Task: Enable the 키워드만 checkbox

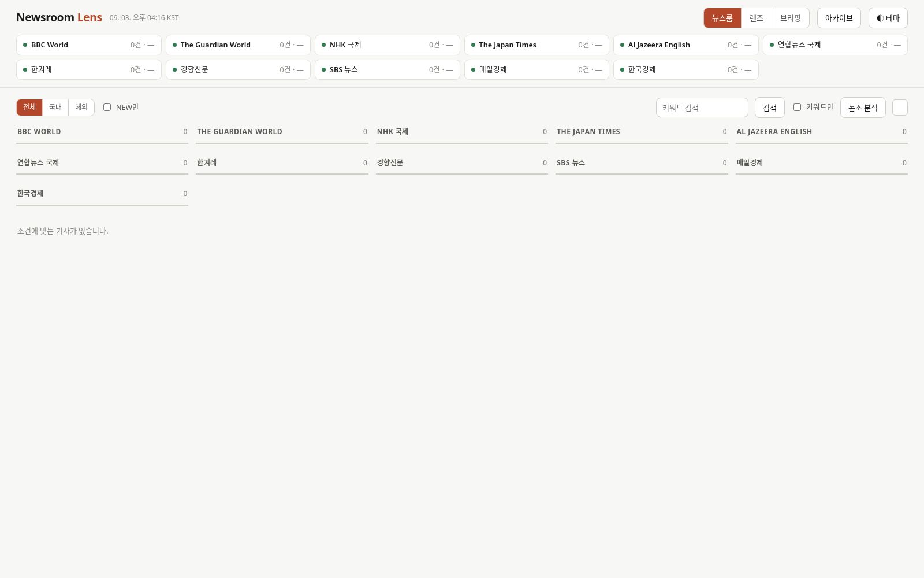Action: tap(797, 108)
